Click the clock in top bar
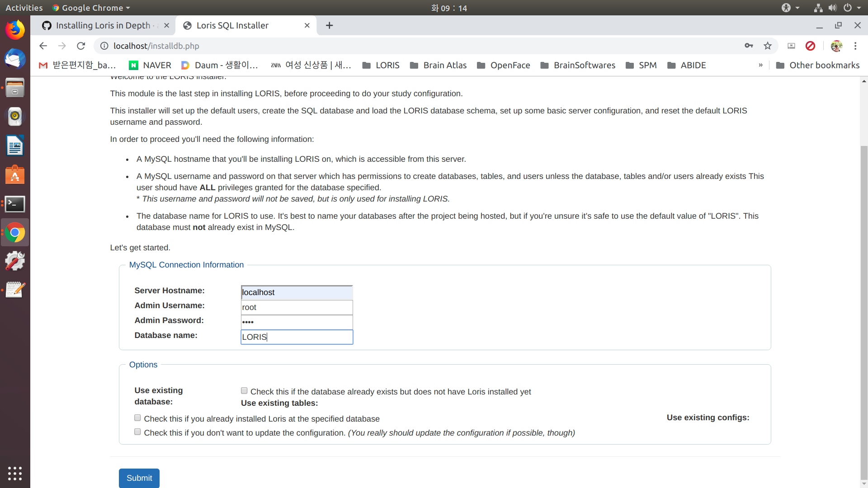Image resolution: width=868 pixels, height=488 pixels. [x=449, y=8]
